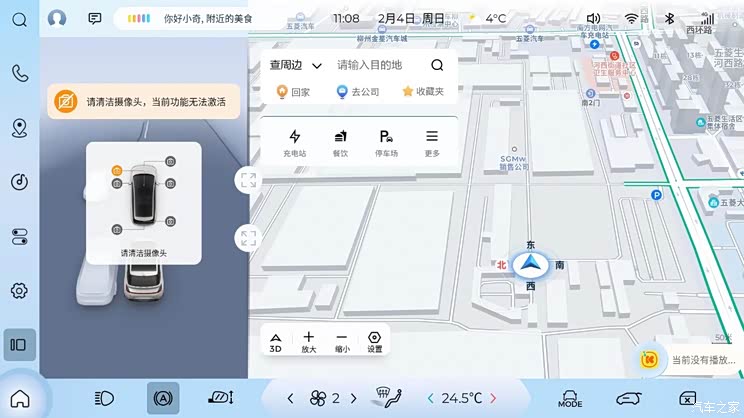This screenshot has height=418, width=744.
Task: Tap the parking lot (停车场) shortcut
Action: pyautogui.click(x=386, y=143)
